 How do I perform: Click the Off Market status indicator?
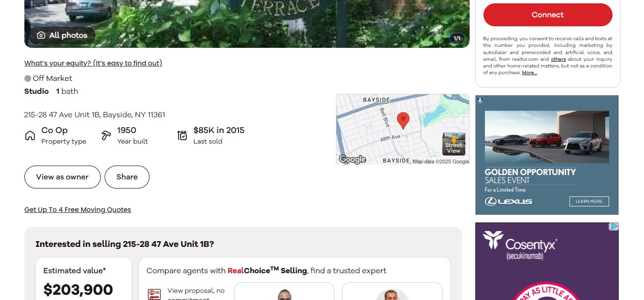48,78
